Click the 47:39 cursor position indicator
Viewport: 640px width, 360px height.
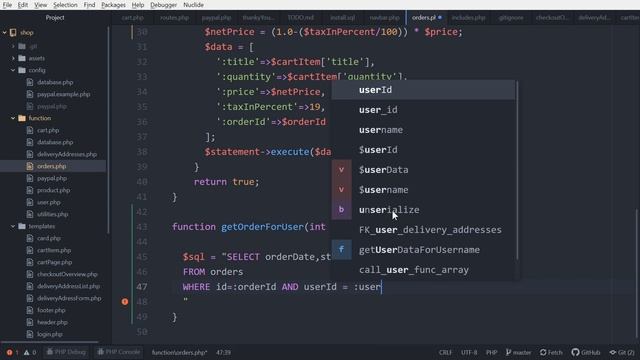224,352
